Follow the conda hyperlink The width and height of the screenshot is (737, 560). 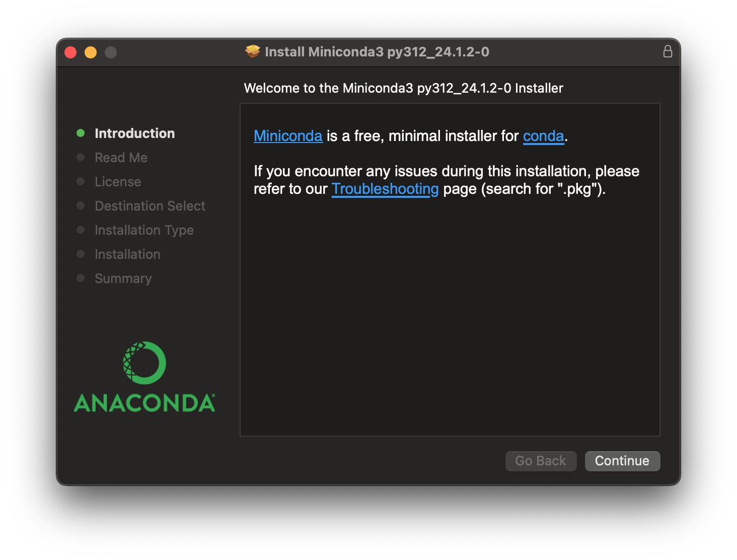click(x=543, y=136)
